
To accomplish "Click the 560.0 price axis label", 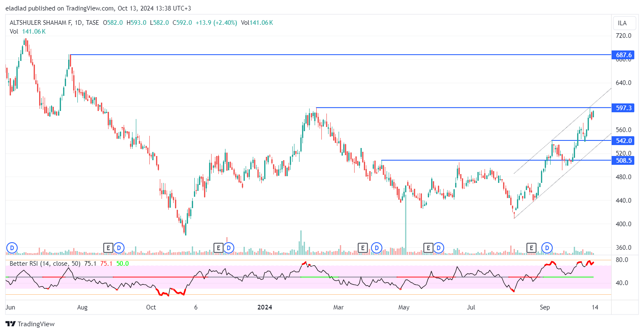I will [x=623, y=130].
